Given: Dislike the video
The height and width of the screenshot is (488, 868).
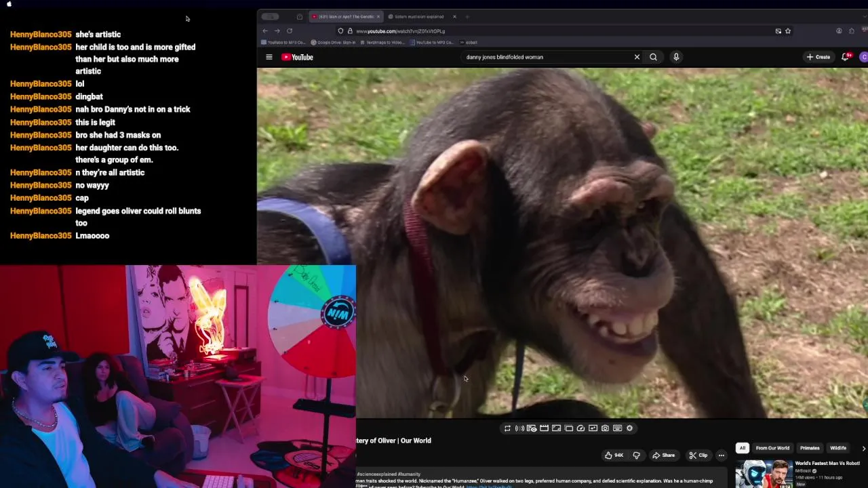Looking at the screenshot, I should [x=636, y=455].
